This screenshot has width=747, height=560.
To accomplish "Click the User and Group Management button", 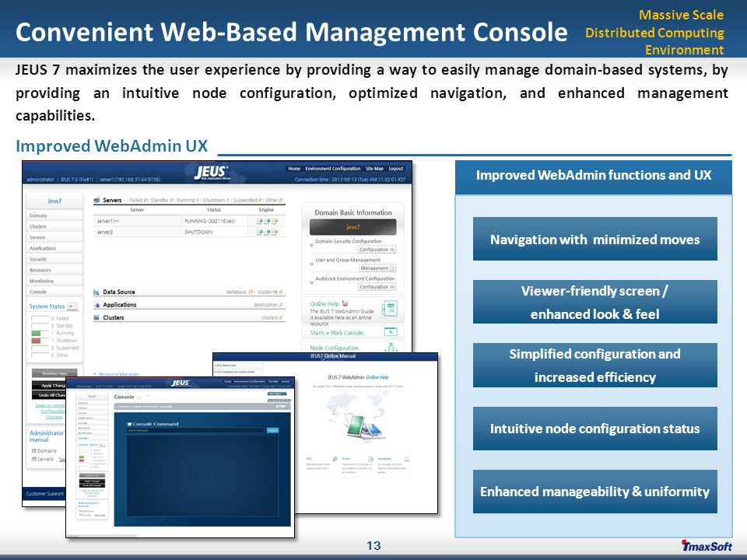I will (x=377, y=268).
